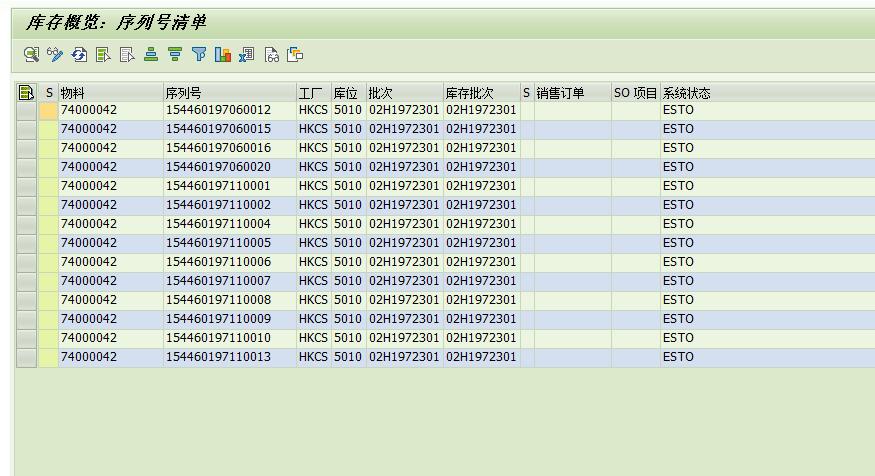Click the orange status cell in first row
The image size is (875, 476).
(49, 110)
